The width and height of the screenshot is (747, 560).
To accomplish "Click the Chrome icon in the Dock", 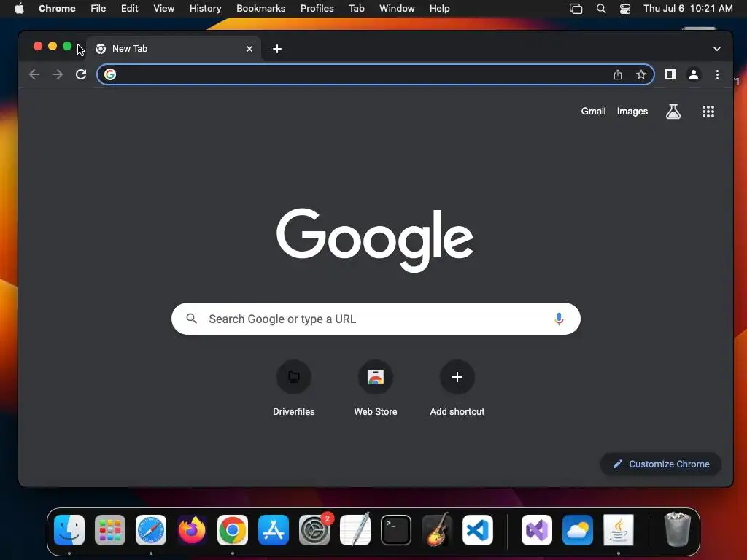I will tap(233, 529).
